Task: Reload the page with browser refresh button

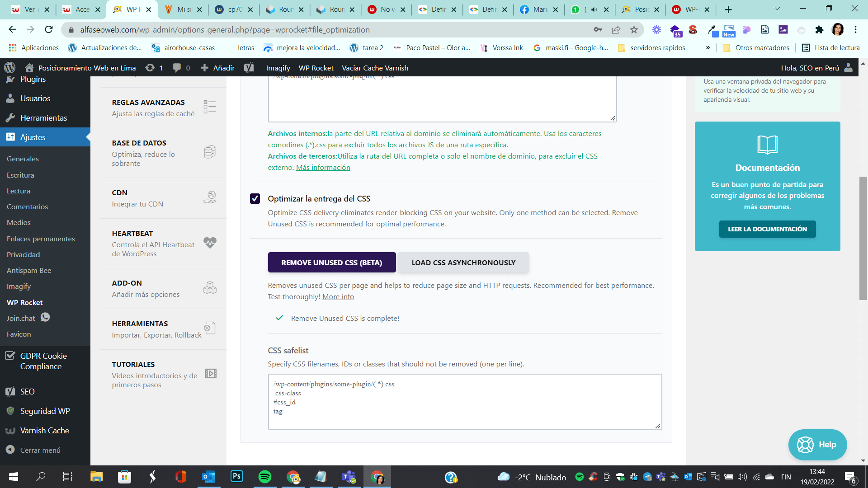Action: [x=49, y=30]
